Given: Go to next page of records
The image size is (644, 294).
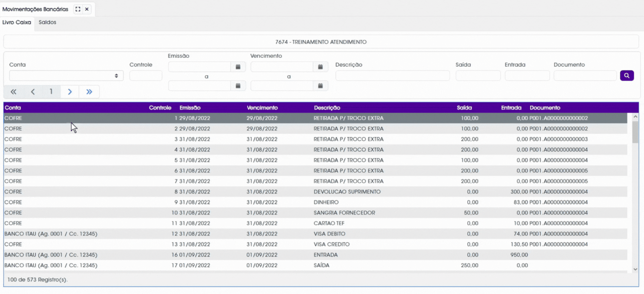Looking at the screenshot, I should click(x=70, y=92).
